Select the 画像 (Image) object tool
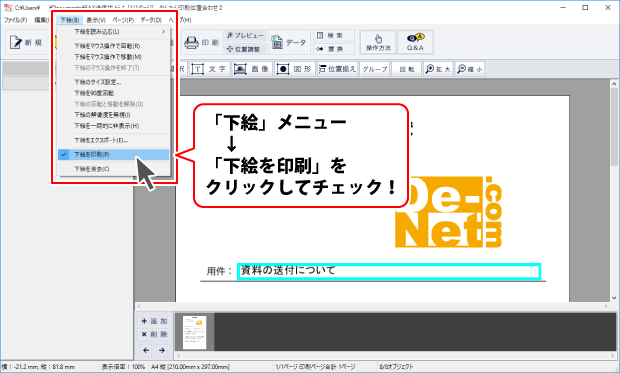This screenshot has width=620, height=373. click(251, 69)
